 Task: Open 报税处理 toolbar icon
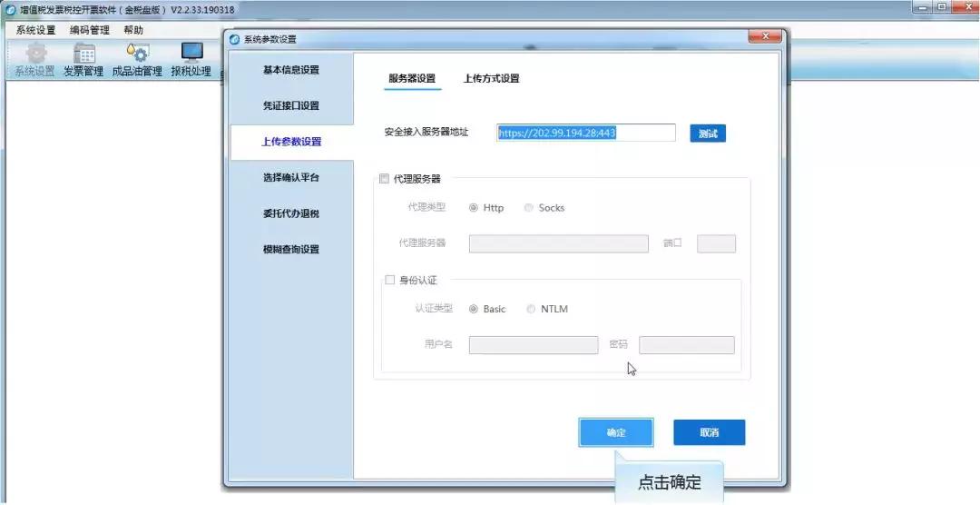[191, 60]
